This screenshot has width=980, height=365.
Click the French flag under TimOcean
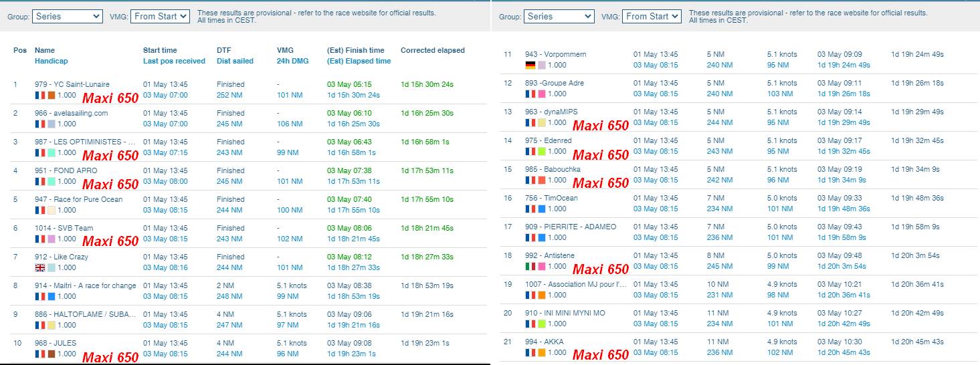(530, 209)
